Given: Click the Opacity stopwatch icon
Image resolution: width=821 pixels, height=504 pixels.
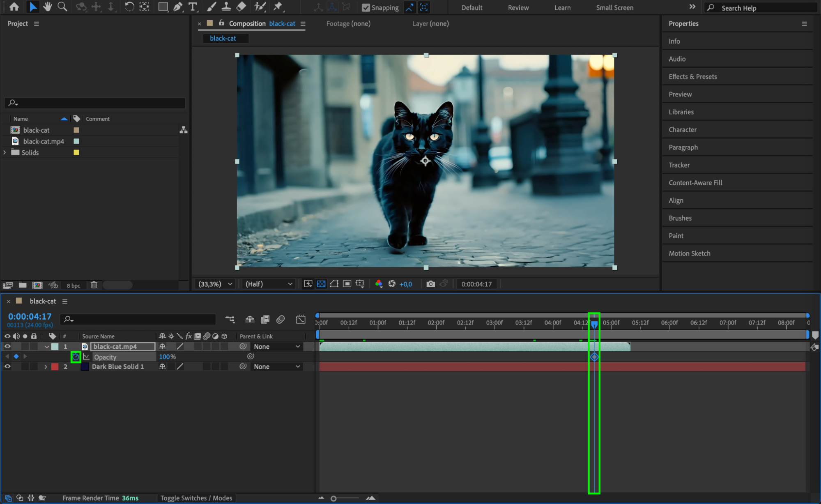Looking at the screenshot, I should click(76, 357).
